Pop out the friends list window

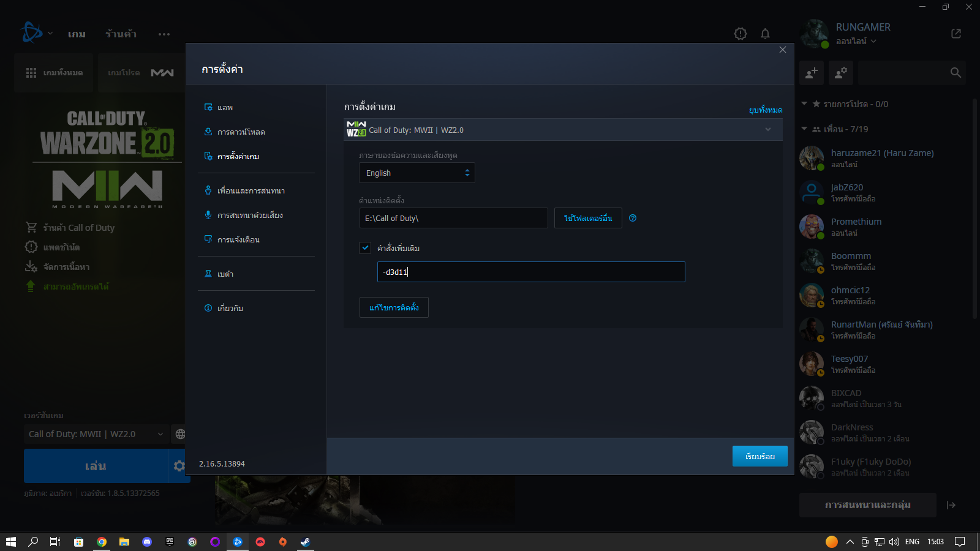click(956, 34)
